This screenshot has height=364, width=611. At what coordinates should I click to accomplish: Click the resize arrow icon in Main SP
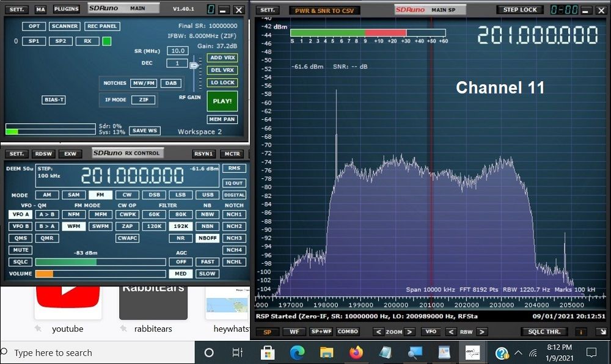click(602, 332)
